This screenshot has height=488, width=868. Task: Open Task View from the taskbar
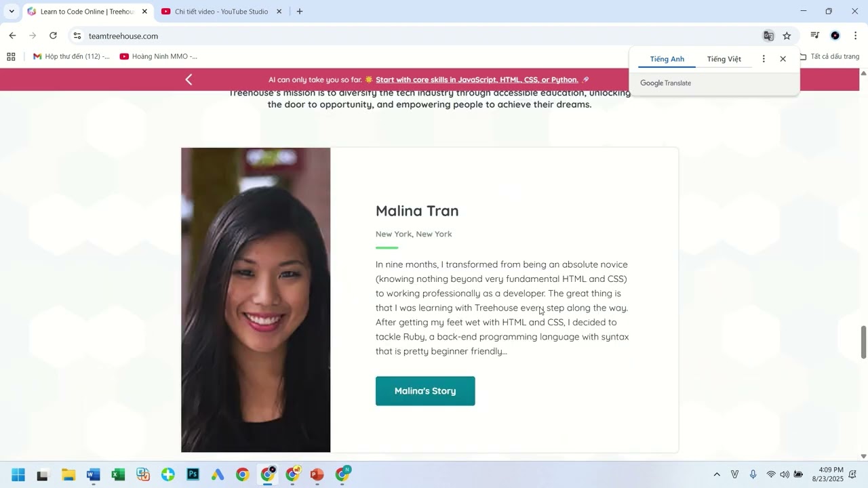point(43,474)
